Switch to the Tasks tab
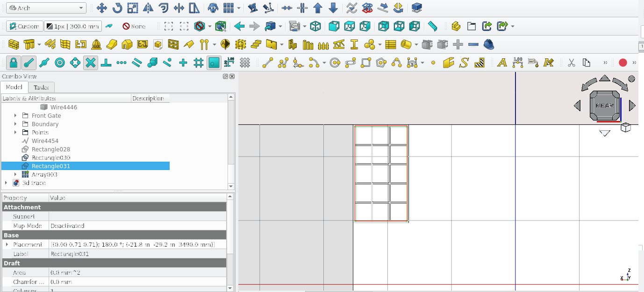 point(41,87)
